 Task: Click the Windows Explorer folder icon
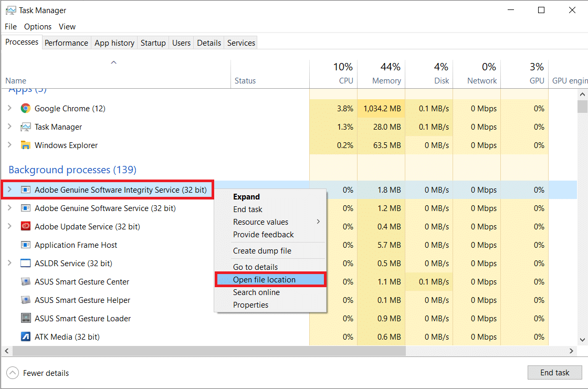tap(25, 145)
